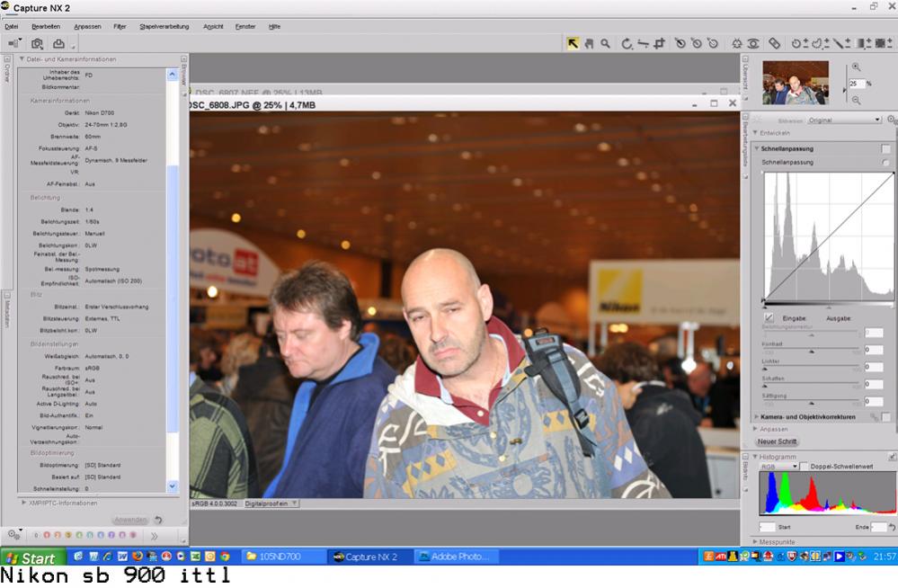This screenshot has height=588, width=898.
Task: Click camera info panel scroll down arrow
Action: (x=173, y=486)
